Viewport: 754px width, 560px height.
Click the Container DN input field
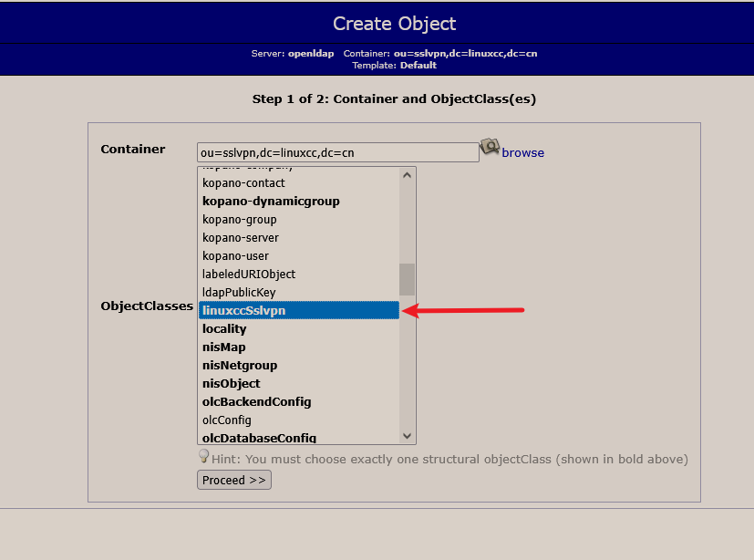(x=337, y=152)
